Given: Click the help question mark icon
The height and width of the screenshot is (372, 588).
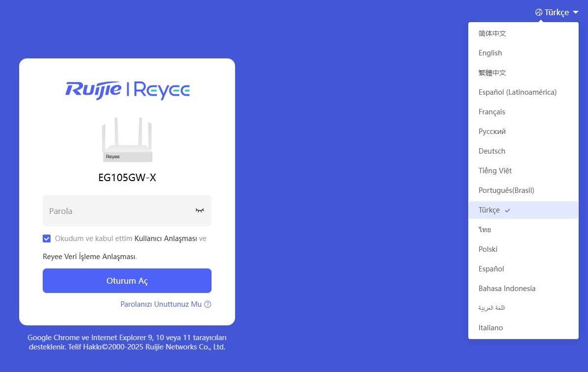Looking at the screenshot, I should point(208,304).
